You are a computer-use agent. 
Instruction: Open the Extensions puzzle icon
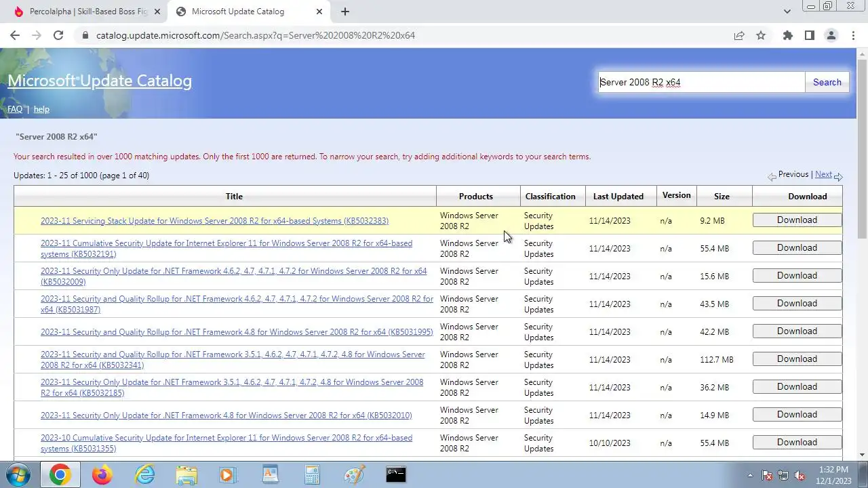click(x=787, y=35)
